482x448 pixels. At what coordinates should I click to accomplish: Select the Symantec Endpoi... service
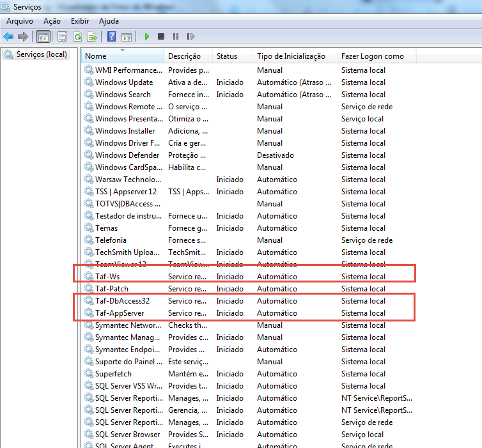point(249,350)
